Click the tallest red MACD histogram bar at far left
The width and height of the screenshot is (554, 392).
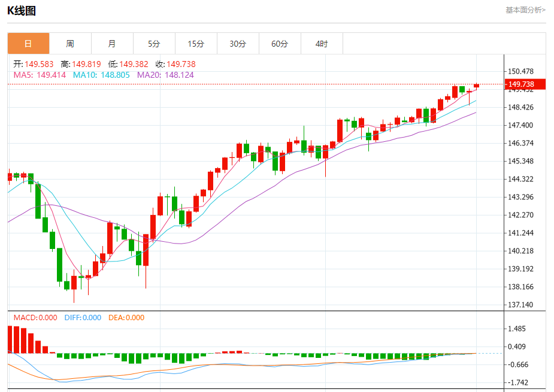click(x=10, y=339)
